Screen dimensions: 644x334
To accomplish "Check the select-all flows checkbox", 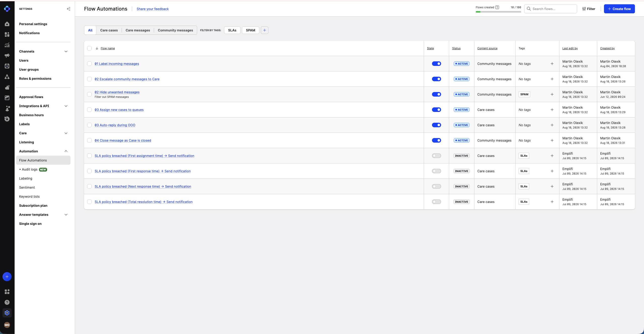I will (89, 48).
